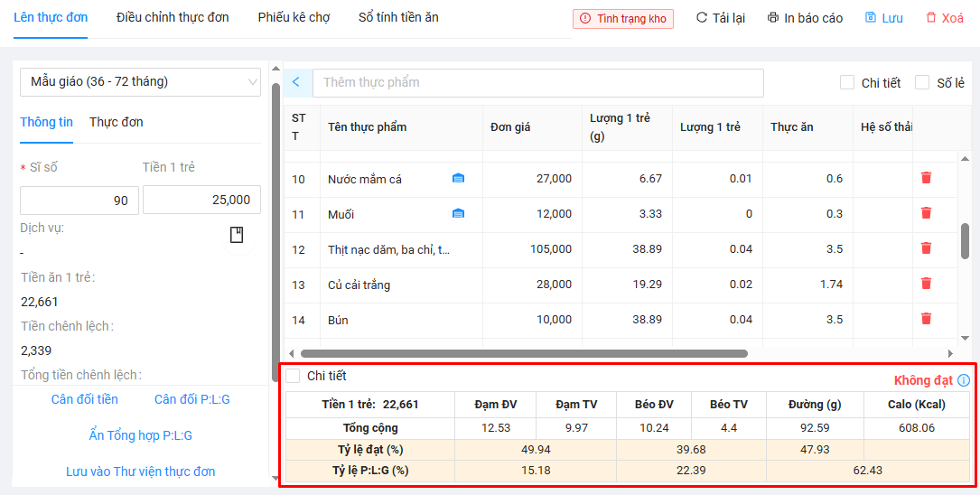The width and height of the screenshot is (980, 495).
Task: Click warehouse icon next to Muối
Action: coord(458,214)
